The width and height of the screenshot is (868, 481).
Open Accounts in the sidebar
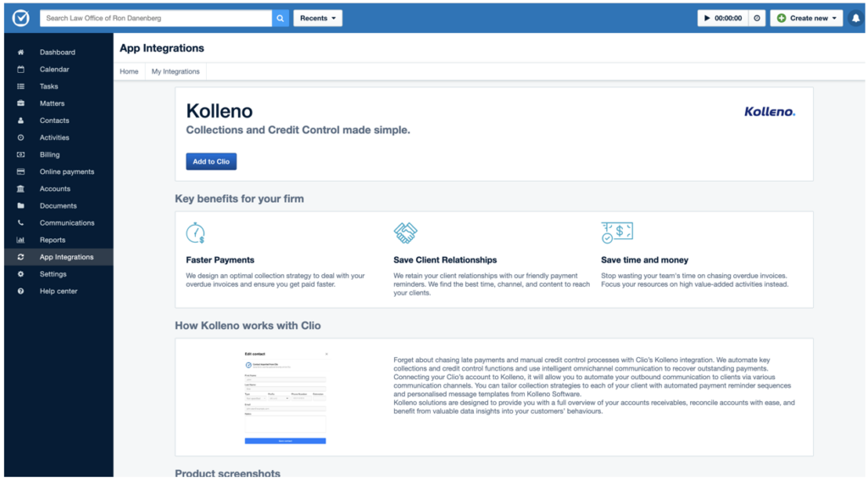click(55, 189)
